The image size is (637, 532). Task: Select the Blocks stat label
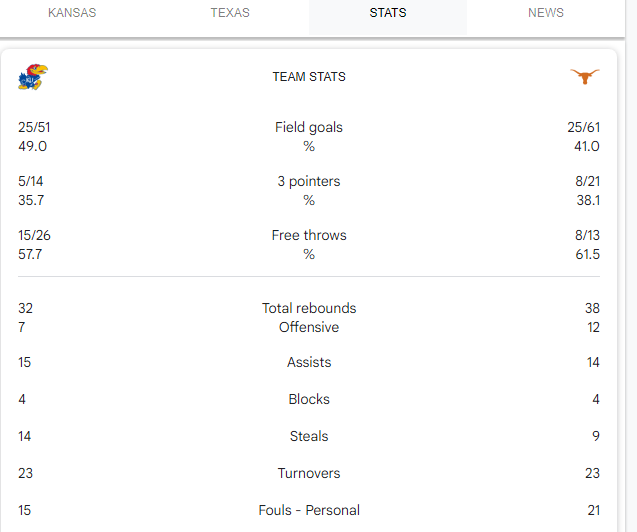[309, 400]
